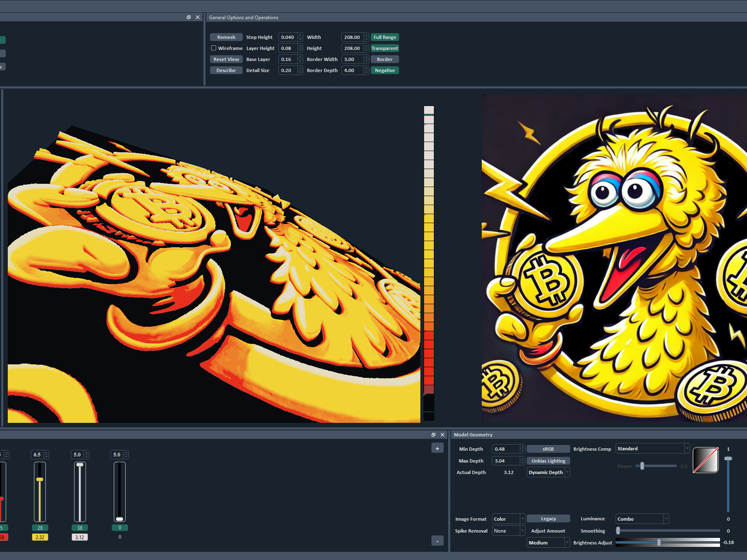Enable the Wireframe checkbox
This screenshot has width=747, height=560.
(214, 48)
